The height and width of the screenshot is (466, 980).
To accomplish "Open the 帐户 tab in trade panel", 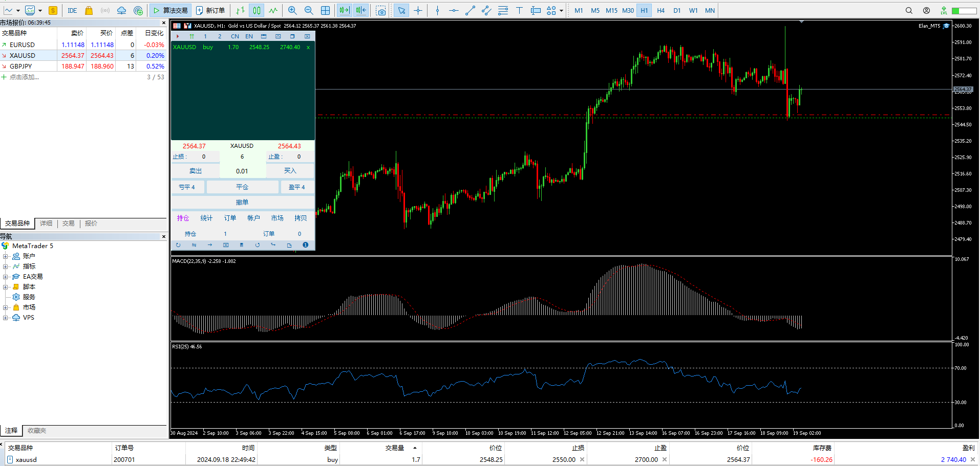I will pos(253,218).
